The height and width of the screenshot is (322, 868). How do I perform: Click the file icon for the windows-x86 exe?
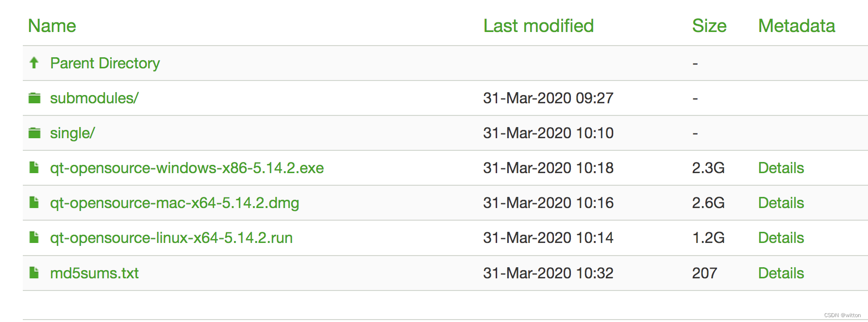[34, 168]
